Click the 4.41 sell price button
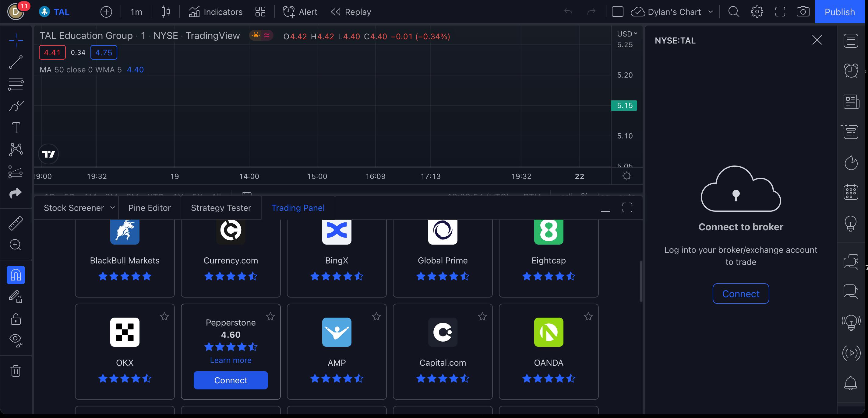 click(52, 53)
